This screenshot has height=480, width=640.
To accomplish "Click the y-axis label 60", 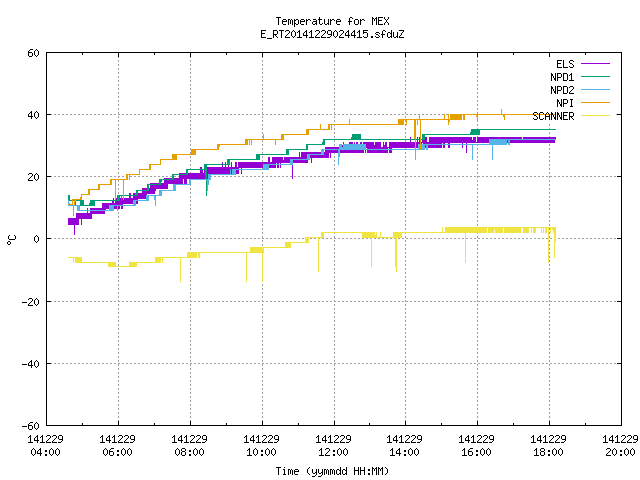I will pos(33,53).
